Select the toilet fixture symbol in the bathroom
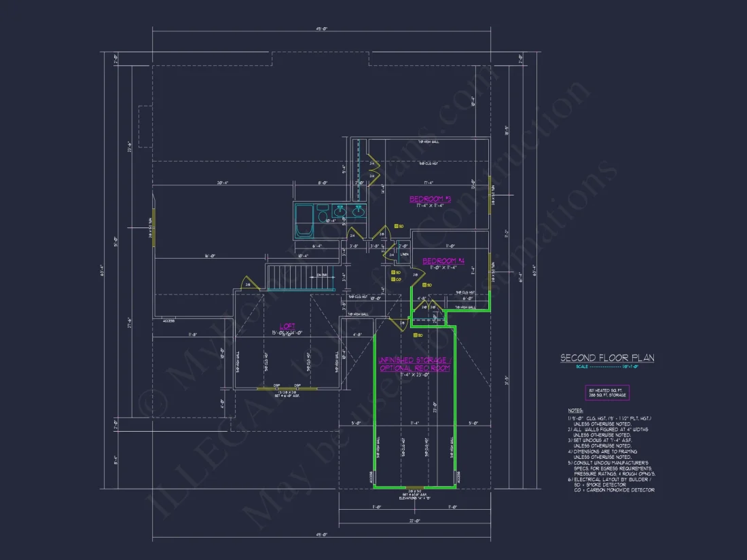The image size is (747, 560). click(x=323, y=214)
